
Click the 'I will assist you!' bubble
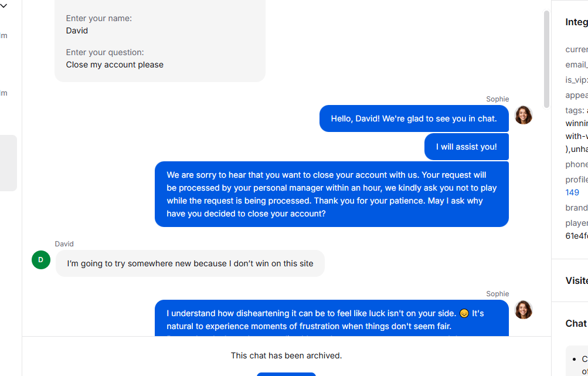(466, 147)
